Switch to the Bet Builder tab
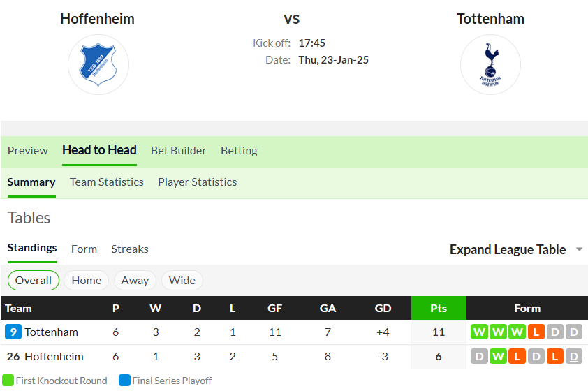The image size is (588, 391). coord(179,150)
